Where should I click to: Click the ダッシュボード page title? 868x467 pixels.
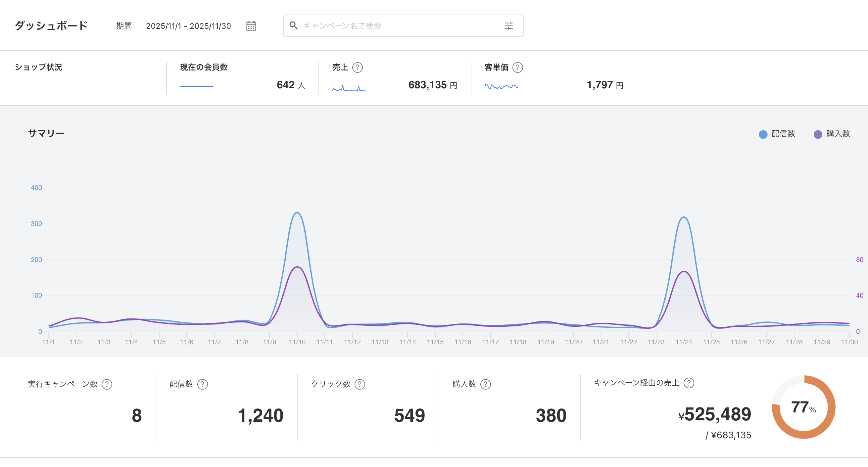click(x=51, y=26)
